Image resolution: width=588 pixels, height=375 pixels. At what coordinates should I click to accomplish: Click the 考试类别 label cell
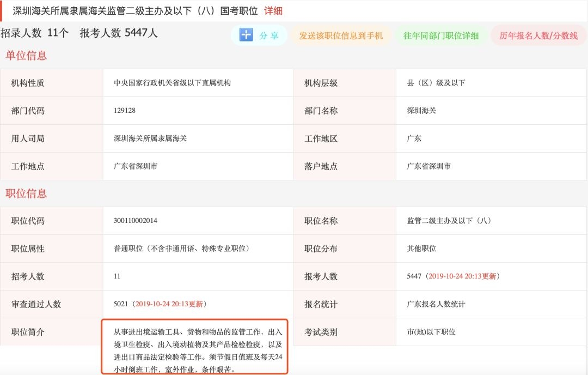(x=345, y=332)
